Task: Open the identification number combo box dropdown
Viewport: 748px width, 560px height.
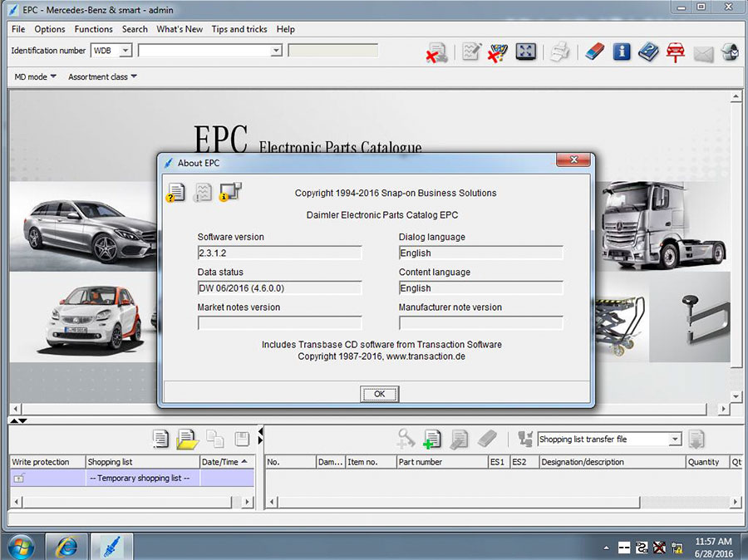Action: click(276, 50)
